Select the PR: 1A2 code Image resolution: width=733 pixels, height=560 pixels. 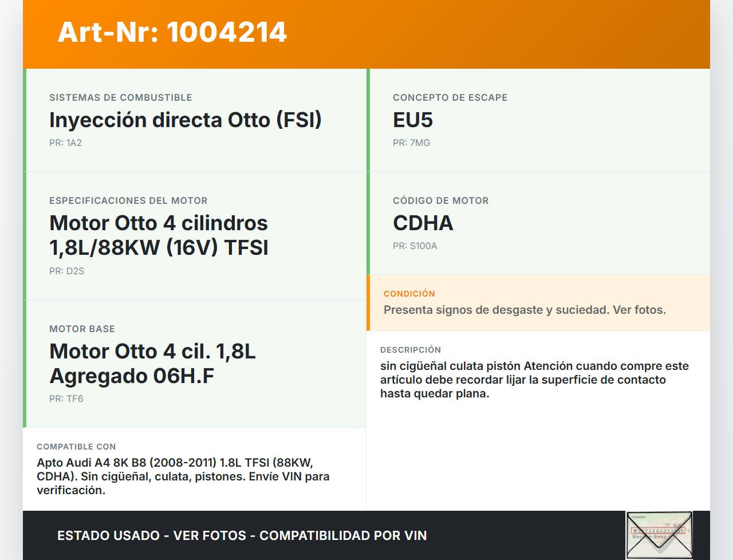tap(65, 143)
